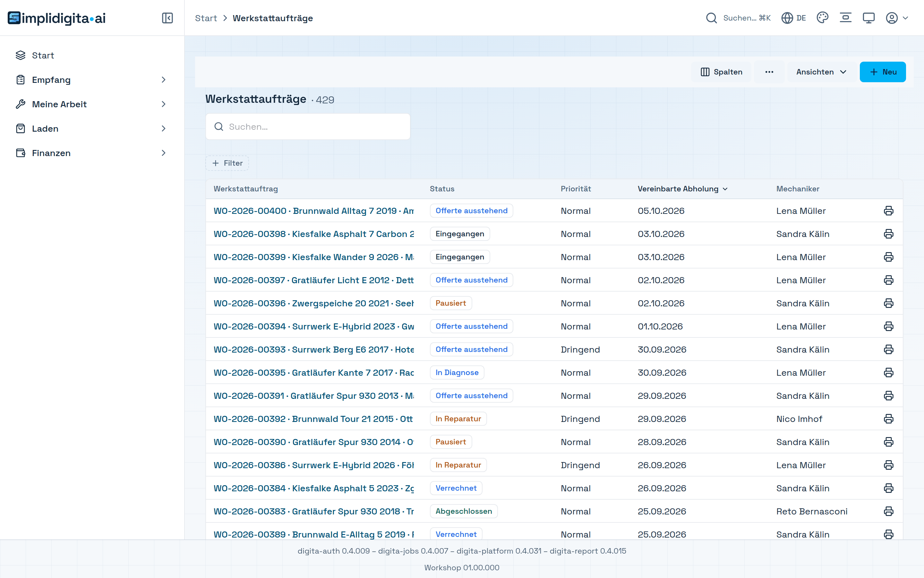The image size is (924, 578).
Task: Print work order WO-2026-00400
Action: point(888,211)
